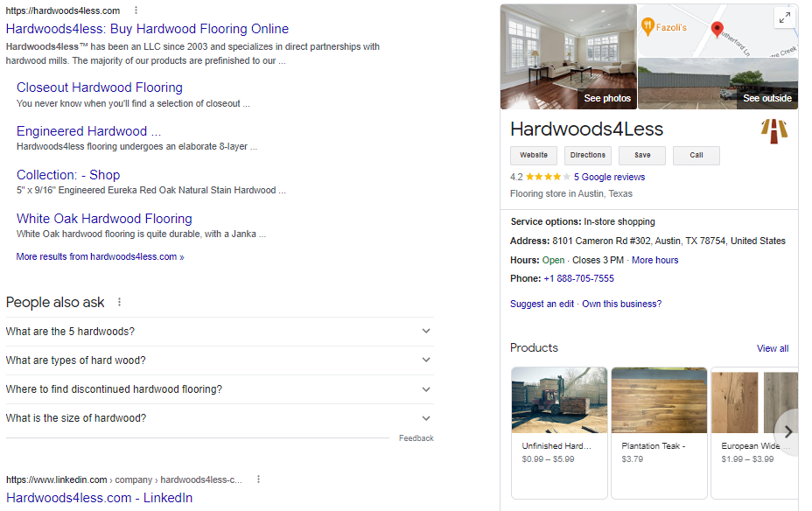Open the three-dot menu beside the LinkedIn URL

tap(258, 479)
